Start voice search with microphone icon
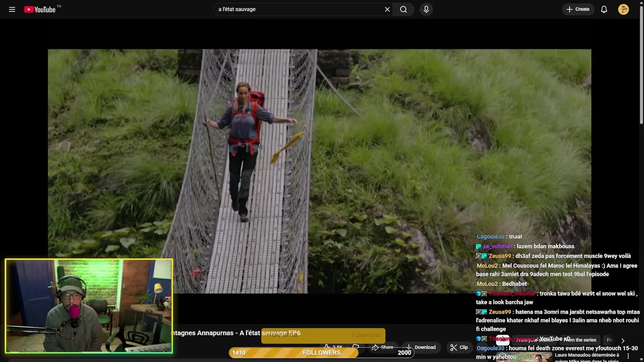The height and width of the screenshot is (362, 644). [426, 9]
